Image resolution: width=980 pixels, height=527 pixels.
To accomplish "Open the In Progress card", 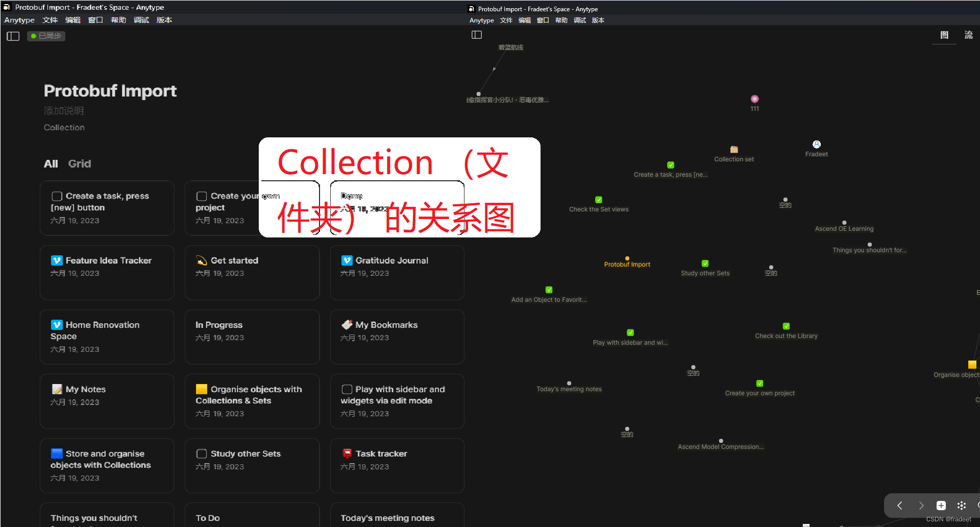I will coord(252,337).
